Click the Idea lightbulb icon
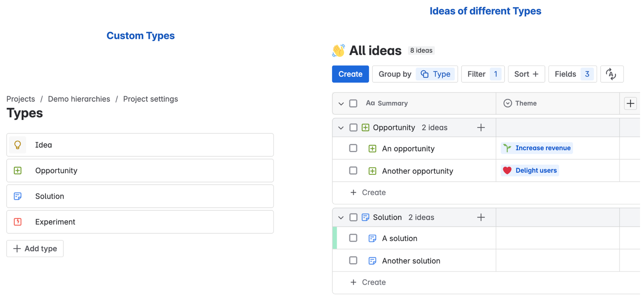This screenshot has width=644, height=298. [17, 145]
